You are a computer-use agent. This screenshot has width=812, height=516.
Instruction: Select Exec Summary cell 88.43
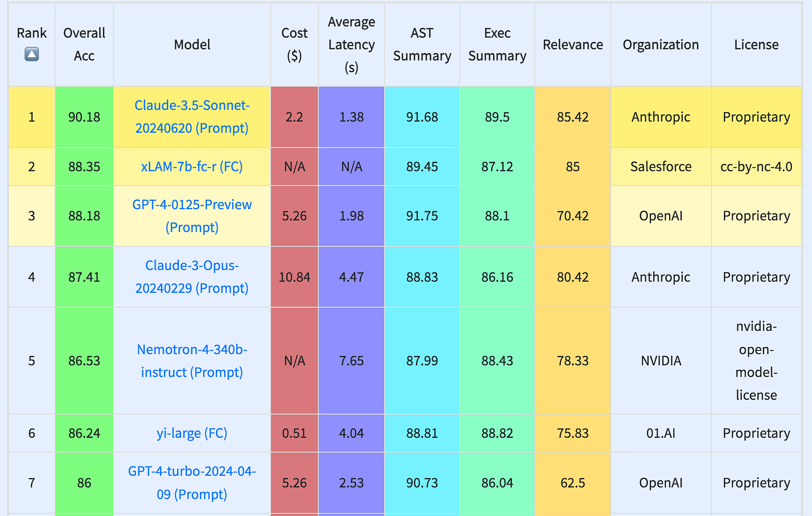(x=497, y=361)
